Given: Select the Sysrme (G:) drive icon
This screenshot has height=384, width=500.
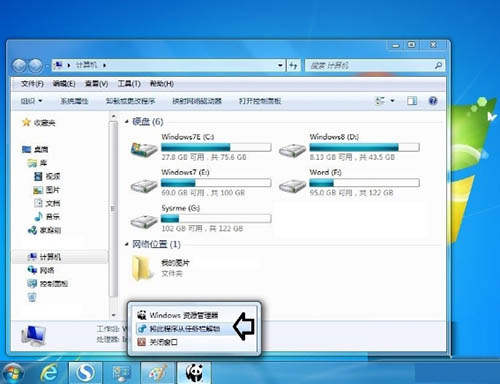Looking at the screenshot, I should tap(144, 221).
